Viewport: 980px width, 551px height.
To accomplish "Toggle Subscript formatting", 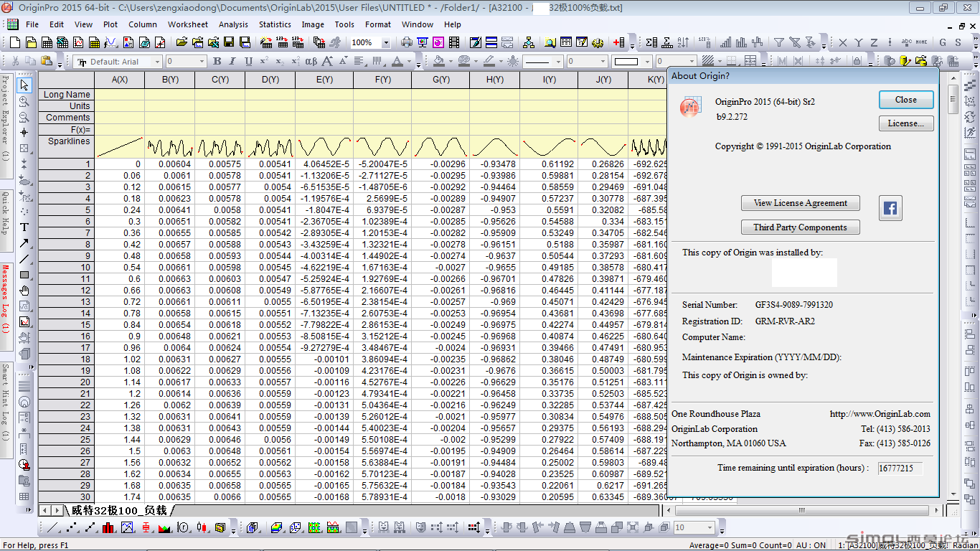I will pos(280,62).
